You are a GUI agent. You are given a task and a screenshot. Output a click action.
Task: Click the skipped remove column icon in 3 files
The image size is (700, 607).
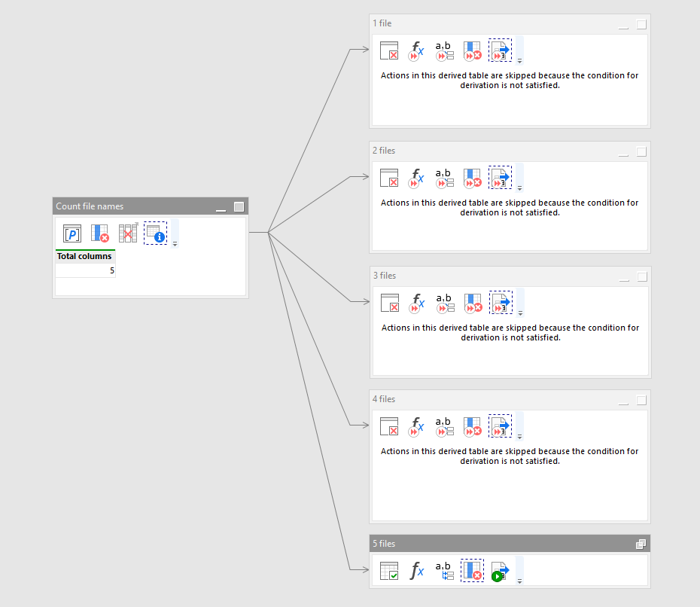click(x=473, y=303)
